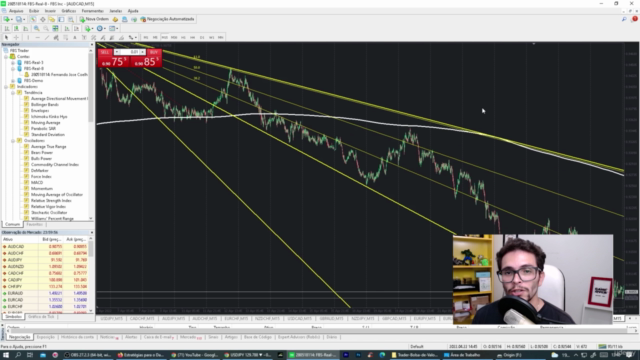Image resolution: width=640 pixels, height=360 pixels.
Task: Switch timeframe to H4
Action: coord(193,38)
